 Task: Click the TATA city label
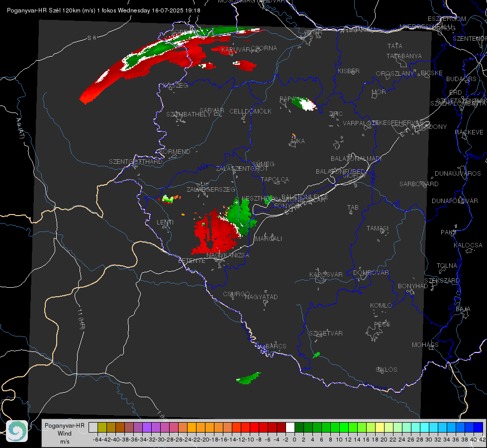click(395, 46)
